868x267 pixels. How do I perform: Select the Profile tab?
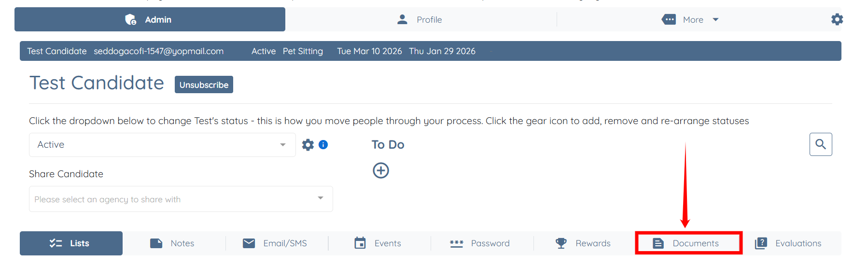click(420, 20)
